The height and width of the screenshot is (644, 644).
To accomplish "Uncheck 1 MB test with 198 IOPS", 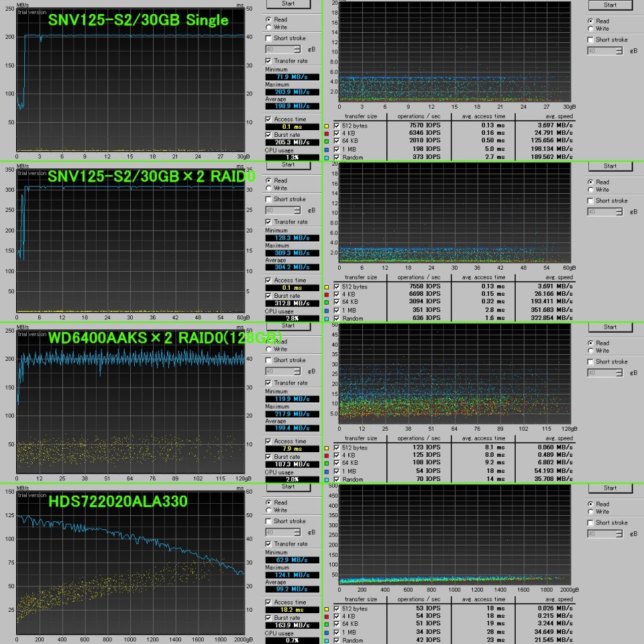I will point(337,150).
